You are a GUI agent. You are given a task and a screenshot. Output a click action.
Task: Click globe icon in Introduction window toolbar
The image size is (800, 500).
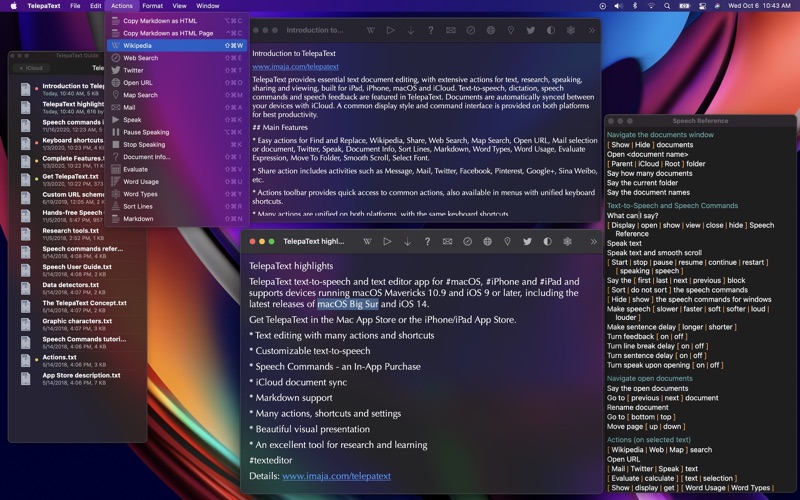pos(490,30)
